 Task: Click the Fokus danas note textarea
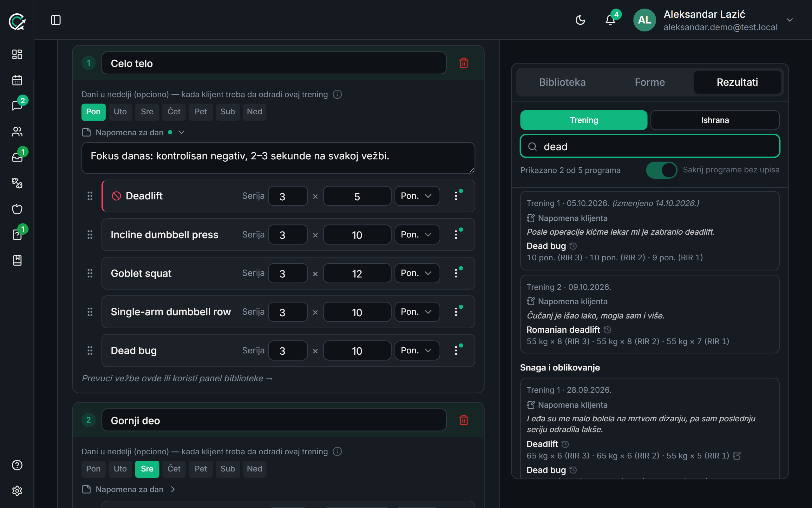tap(278, 158)
